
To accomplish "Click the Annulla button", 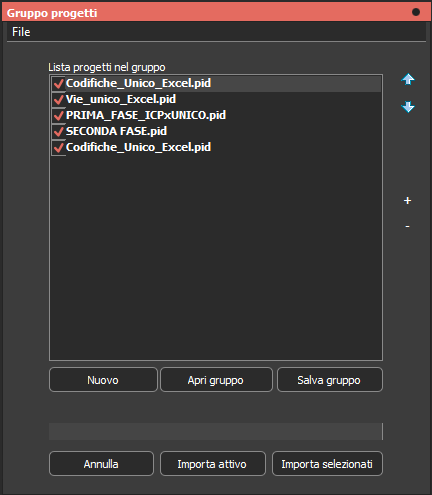I will tap(101, 464).
